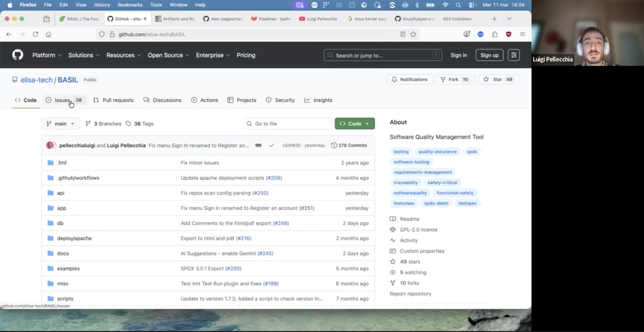Open the Notifications bell button

tap(409, 80)
